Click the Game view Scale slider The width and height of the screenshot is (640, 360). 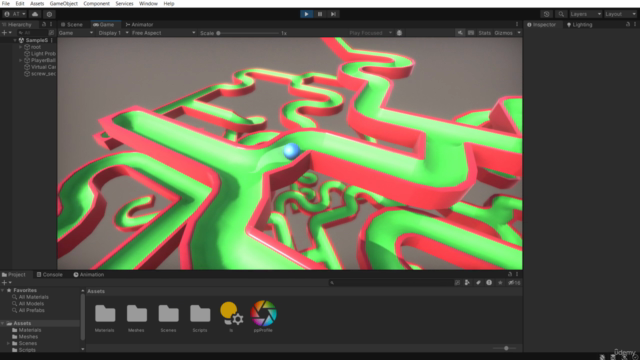point(248,33)
